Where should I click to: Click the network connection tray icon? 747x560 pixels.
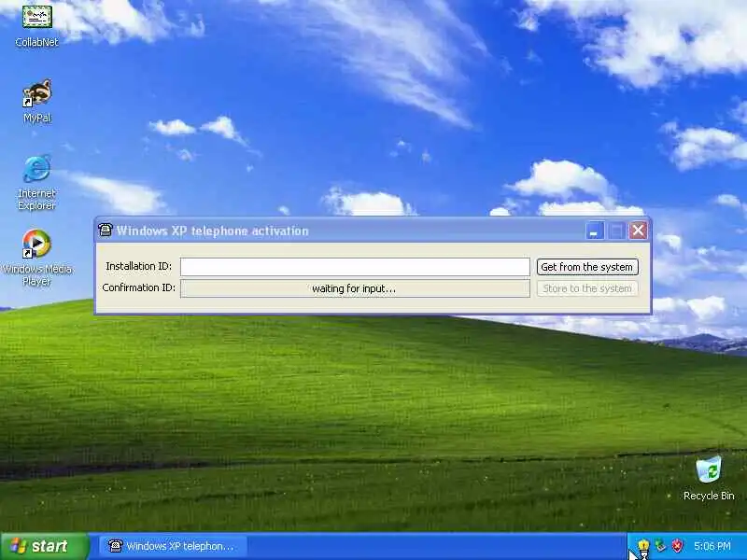(660, 546)
